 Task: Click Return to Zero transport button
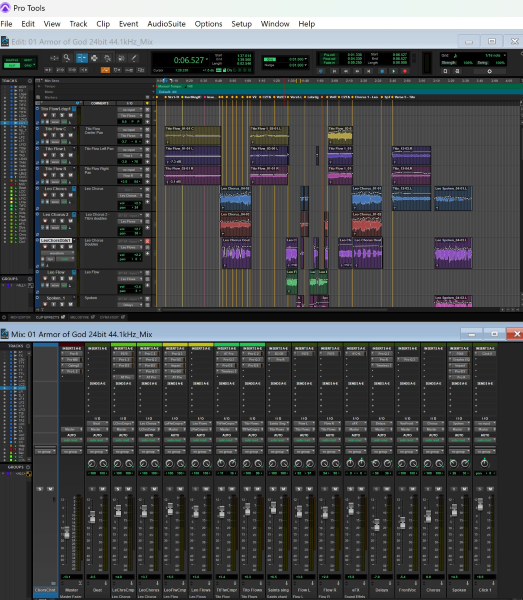[334, 71]
